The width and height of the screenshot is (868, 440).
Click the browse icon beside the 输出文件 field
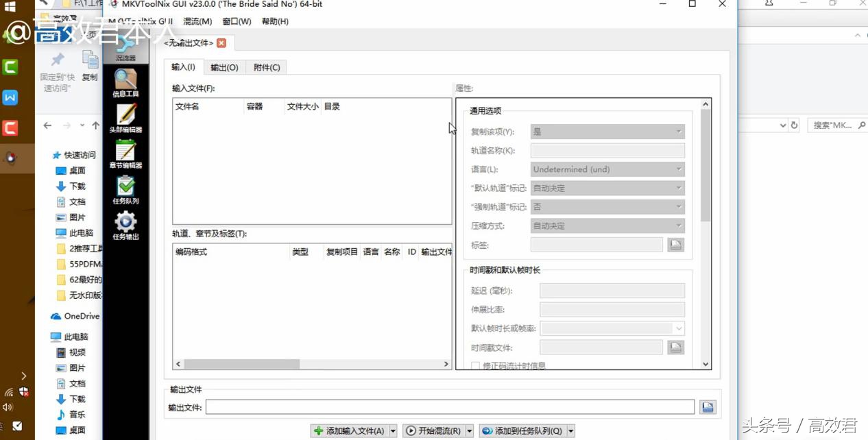point(707,406)
